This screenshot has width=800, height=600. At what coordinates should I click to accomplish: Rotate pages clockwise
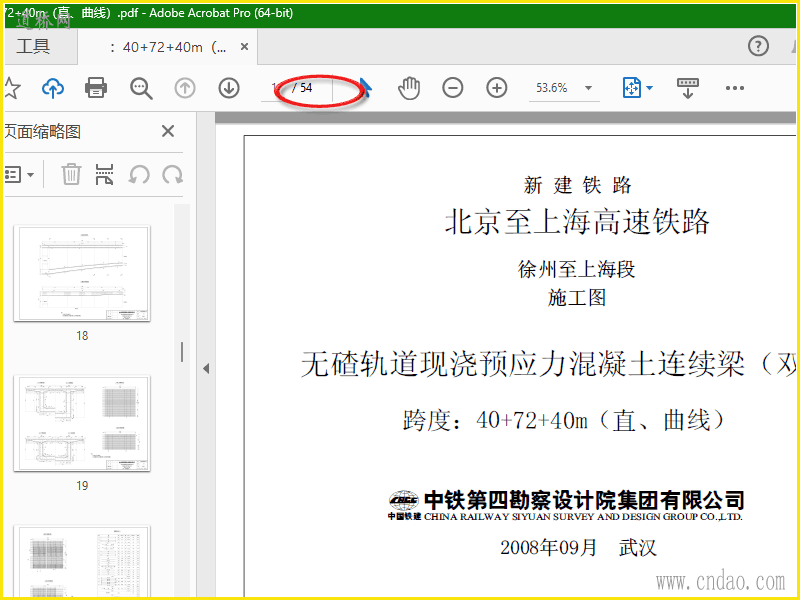(172, 174)
